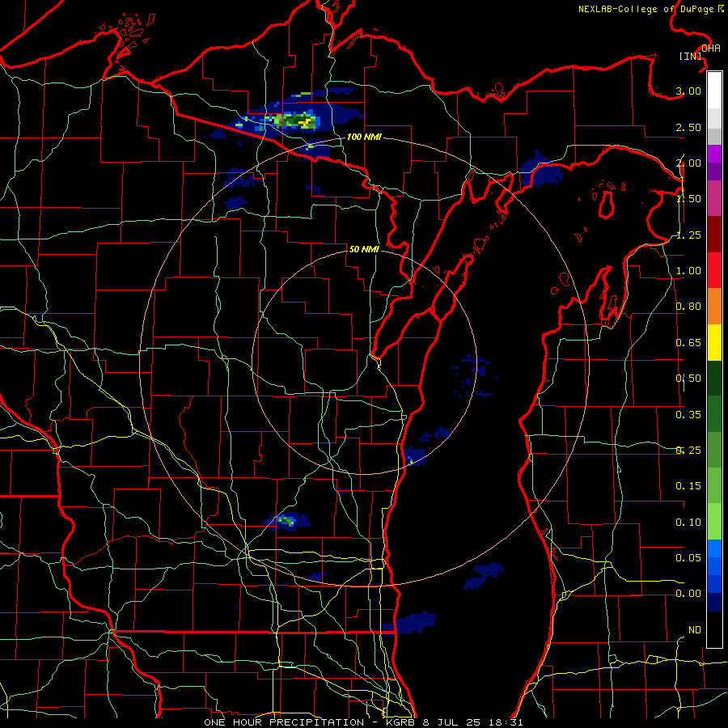Select the yellow 0.65 legend swatch
Image resolution: width=728 pixels, height=728 pixels.
pyautogui.click(x=714, y=343)
